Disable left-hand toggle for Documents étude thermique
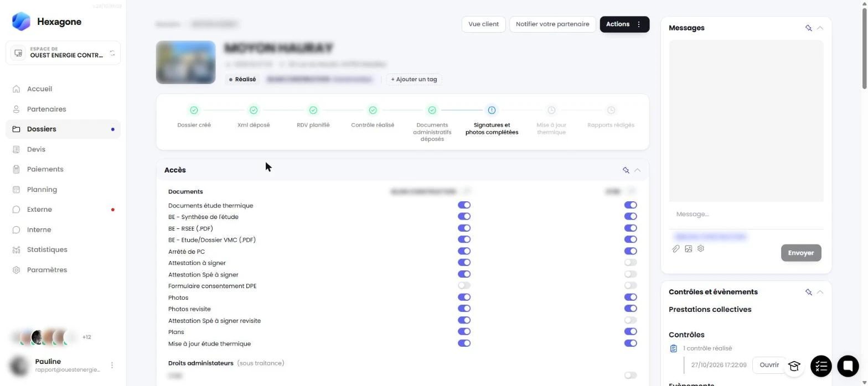868x386 pixels. coord(464,205)
